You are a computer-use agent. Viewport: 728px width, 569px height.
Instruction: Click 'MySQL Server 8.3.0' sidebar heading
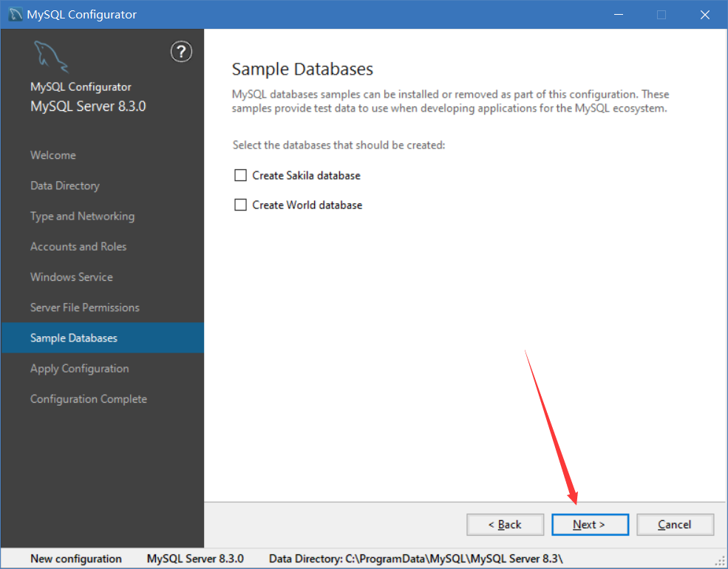coord(88,106)
